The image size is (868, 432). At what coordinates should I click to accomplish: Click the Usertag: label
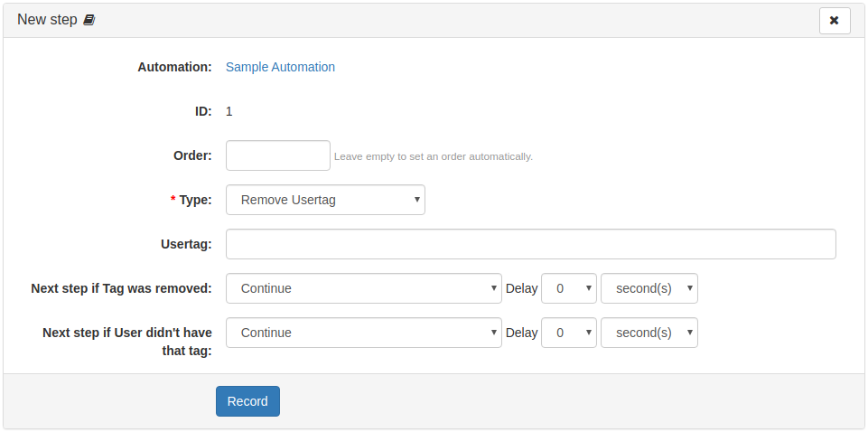pyautogui.click(x=187, y=244)
